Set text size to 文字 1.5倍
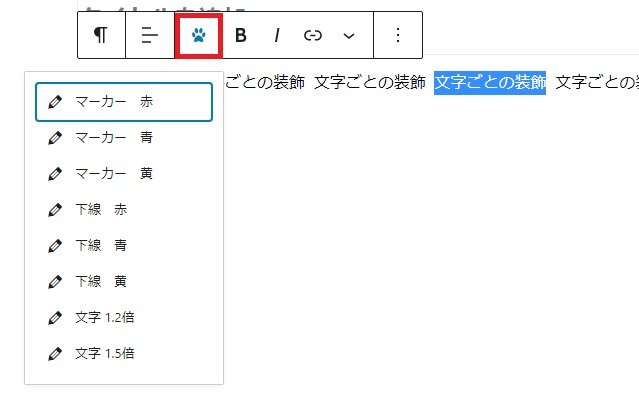Screen dimensions: 639x413 (x=105, y=353)
